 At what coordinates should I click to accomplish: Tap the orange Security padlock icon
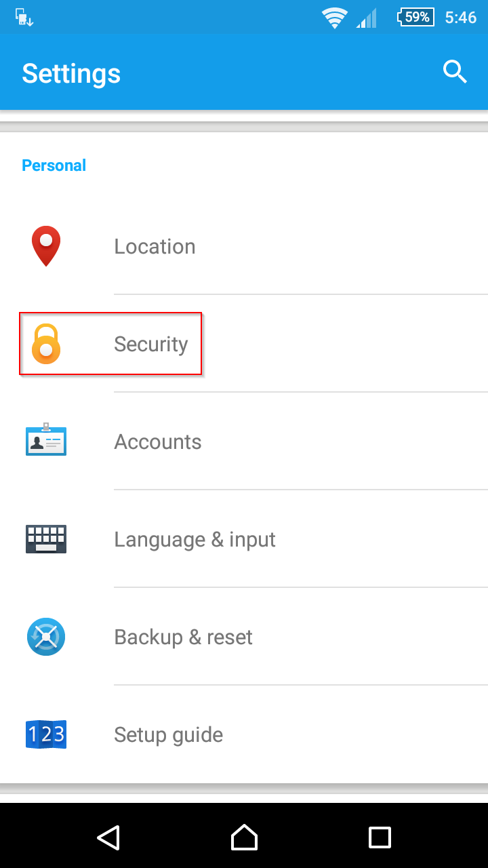point(46,344)
